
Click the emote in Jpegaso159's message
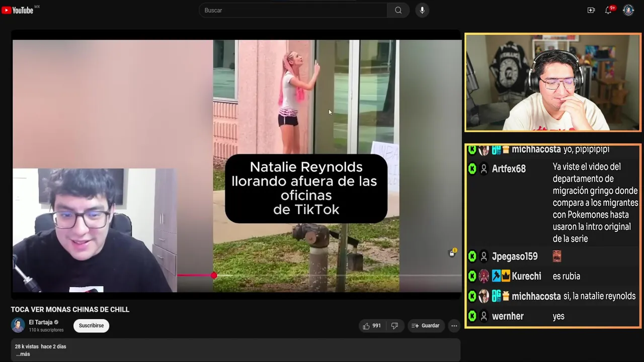pos(556,256)
